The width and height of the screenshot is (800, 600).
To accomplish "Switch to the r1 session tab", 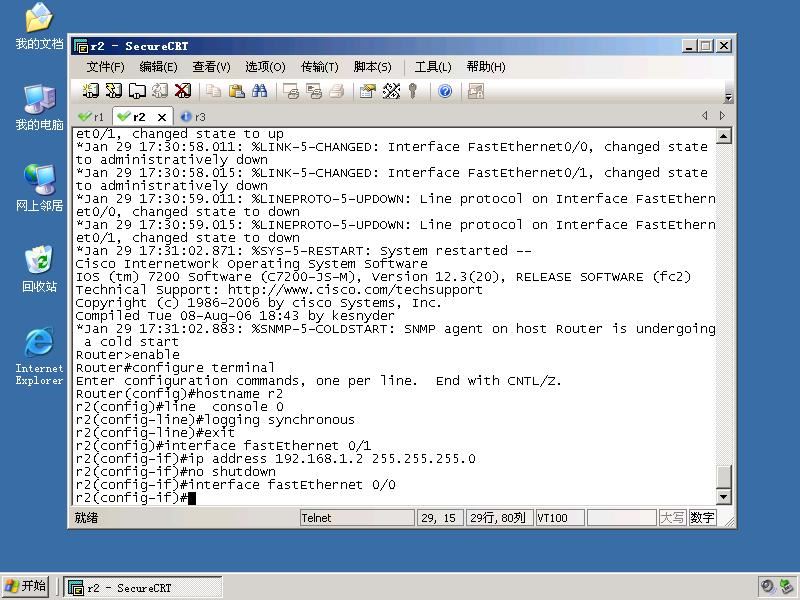I will click(x=91, y=117).
